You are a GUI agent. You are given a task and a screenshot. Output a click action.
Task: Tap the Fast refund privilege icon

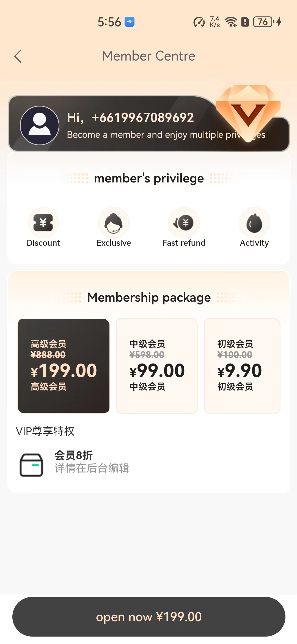(184, 223)
